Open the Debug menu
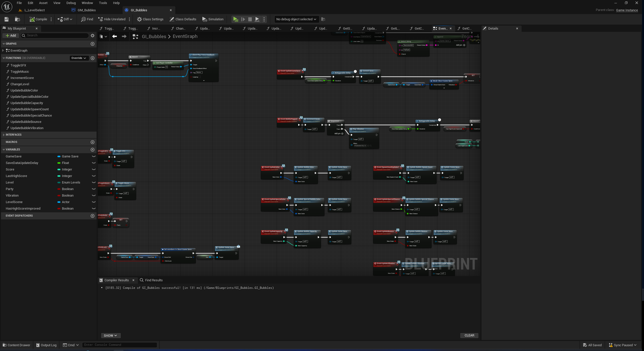 coord(71,3)
